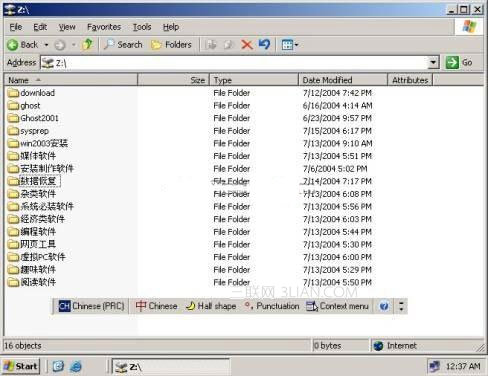Open the Edit menu
This screenshot has width=488, height=376.
pyautogui.click(x=40, y=27)
